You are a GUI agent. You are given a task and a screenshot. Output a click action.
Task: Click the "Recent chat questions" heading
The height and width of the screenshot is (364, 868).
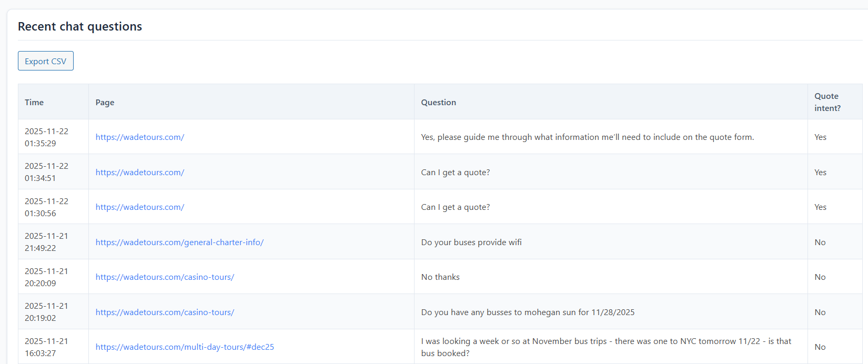(80, 26)
